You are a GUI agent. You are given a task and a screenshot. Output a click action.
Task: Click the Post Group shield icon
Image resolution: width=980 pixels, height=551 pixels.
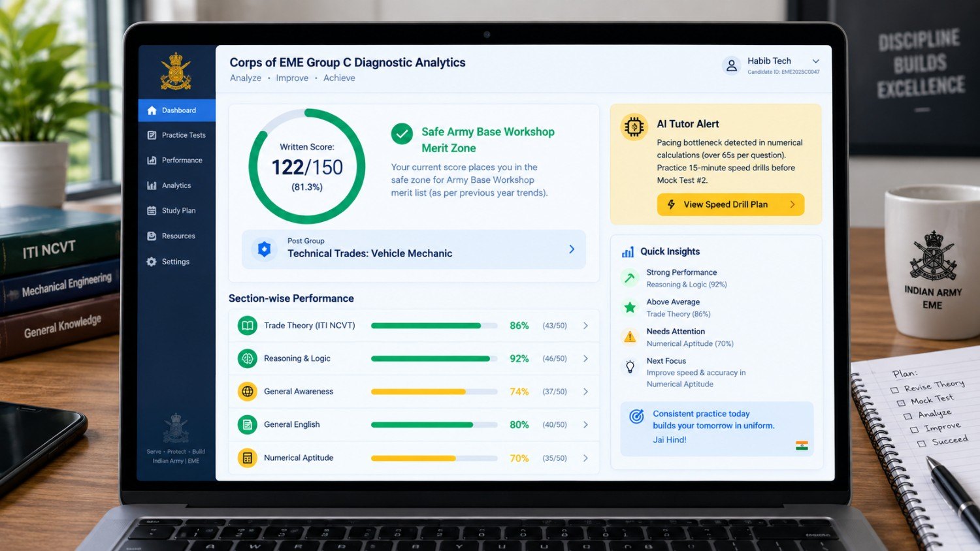(264, 249)
